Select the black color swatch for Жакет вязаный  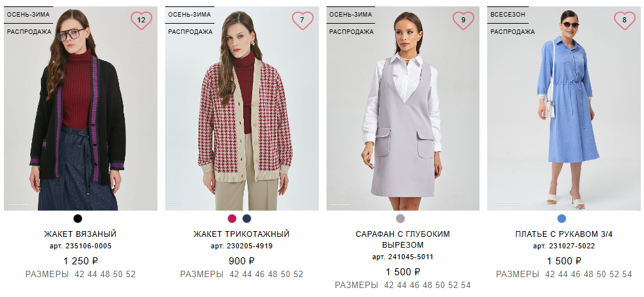tap(77, 218)
